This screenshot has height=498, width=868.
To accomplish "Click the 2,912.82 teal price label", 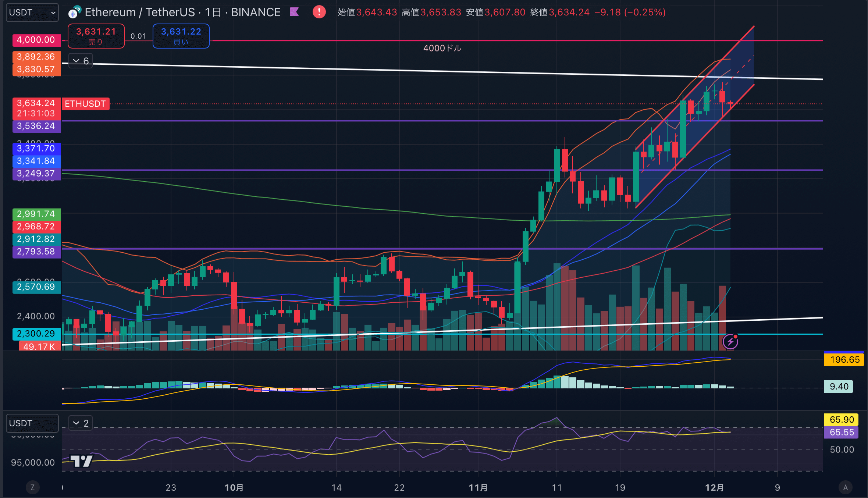I will click(x=37, y=239).
